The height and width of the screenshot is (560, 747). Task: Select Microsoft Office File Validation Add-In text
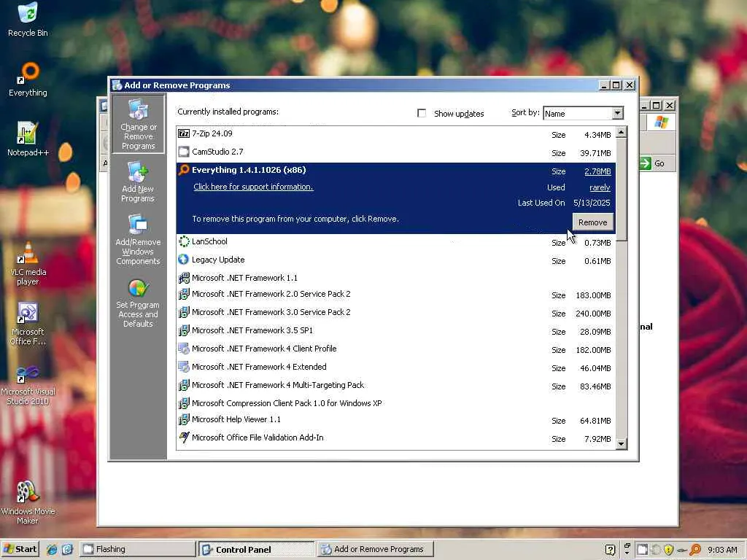[258, 437]
